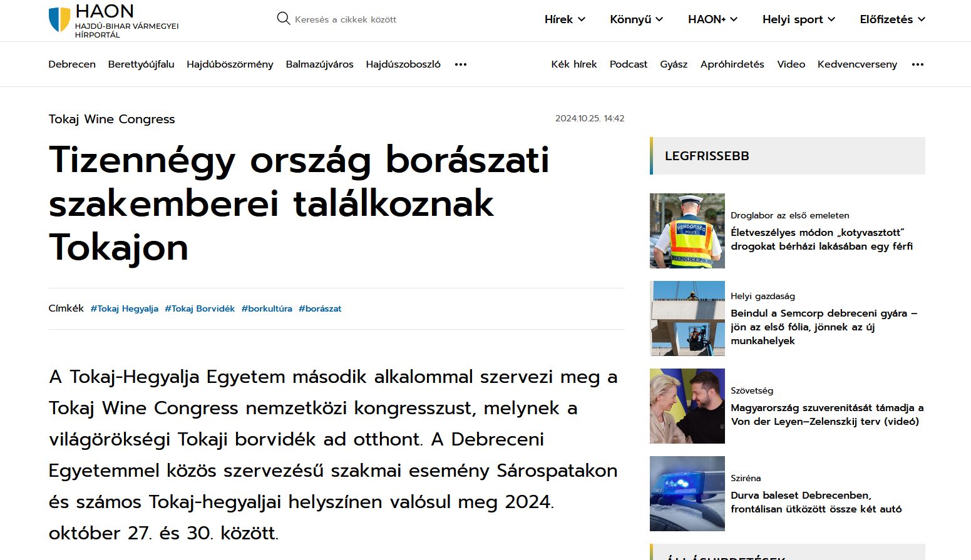Expand the HAON+ dropdown menu

click(x=712, y=19)
